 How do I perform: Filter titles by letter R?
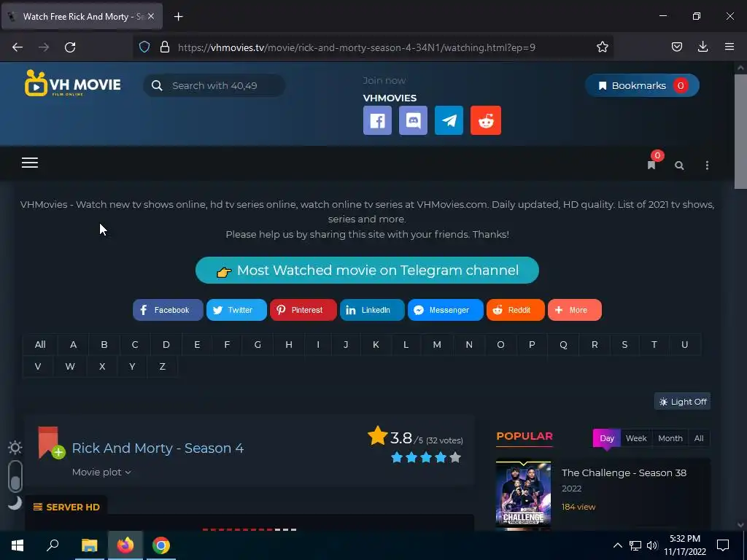pyautogui.click(x=595, y=344)
